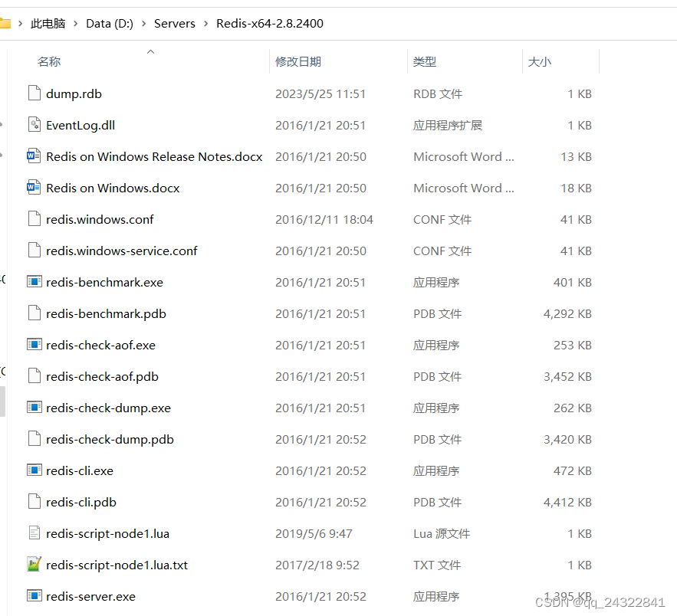Image resolution: width=677 pixels, height=616 pixels.
Task: Open the redis-server.exe application icon
Action: (34, 596)
